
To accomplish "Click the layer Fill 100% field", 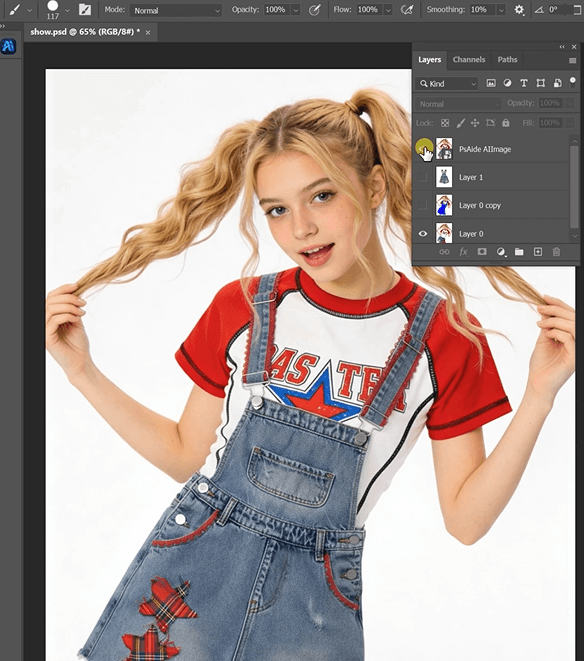I will (550, 123).
